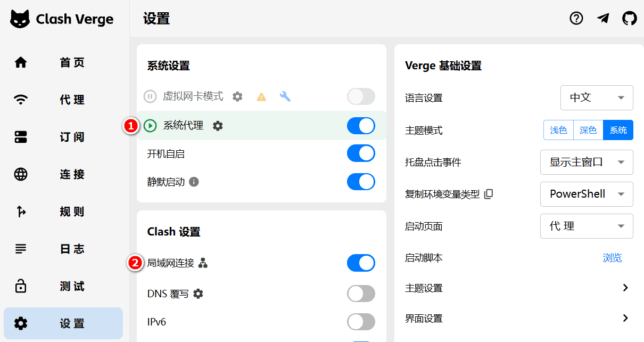The image size is (644, 342).
Task: Click the help question mark icon
Action: click(x=576, y=18)
